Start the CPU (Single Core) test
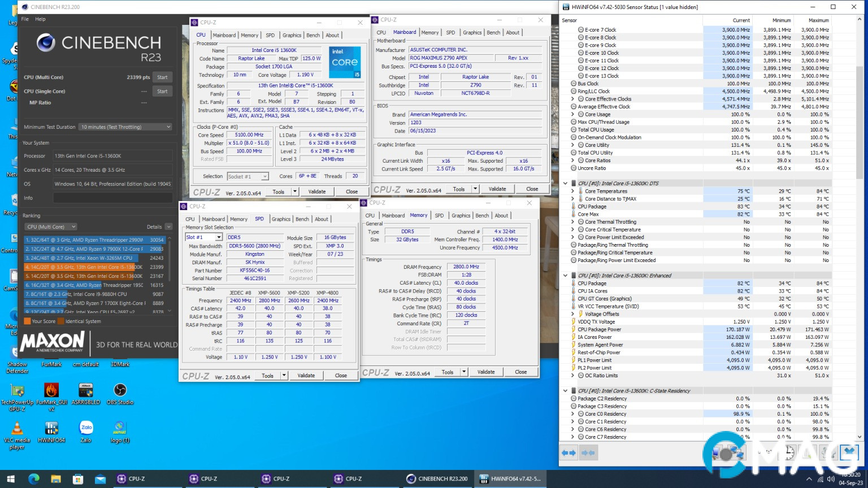This screenshot has width=868, height=488. (x=162, y=91)
